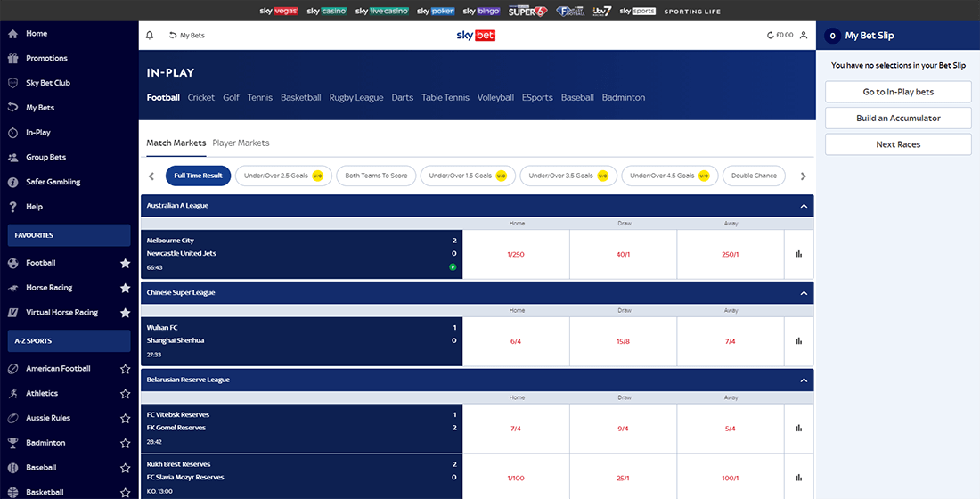
Task: Click the Next Races button
Action: tap(898, 144)
